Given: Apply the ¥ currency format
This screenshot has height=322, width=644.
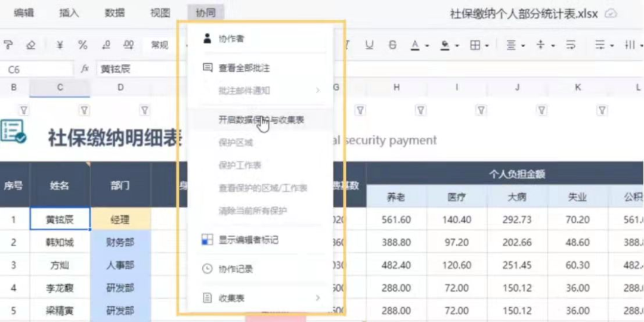Looking at the screenshot, I should tap(60, 45).
